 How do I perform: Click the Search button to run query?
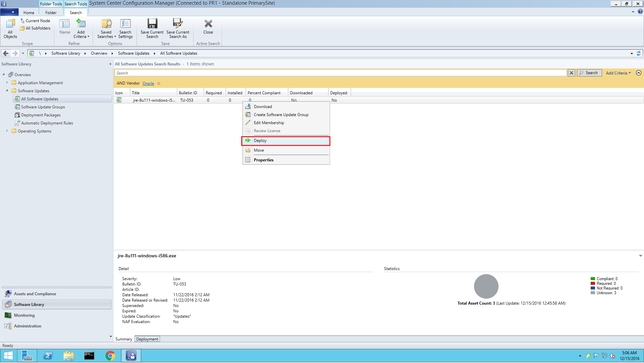pyautogui.click(x=589, y=72)
